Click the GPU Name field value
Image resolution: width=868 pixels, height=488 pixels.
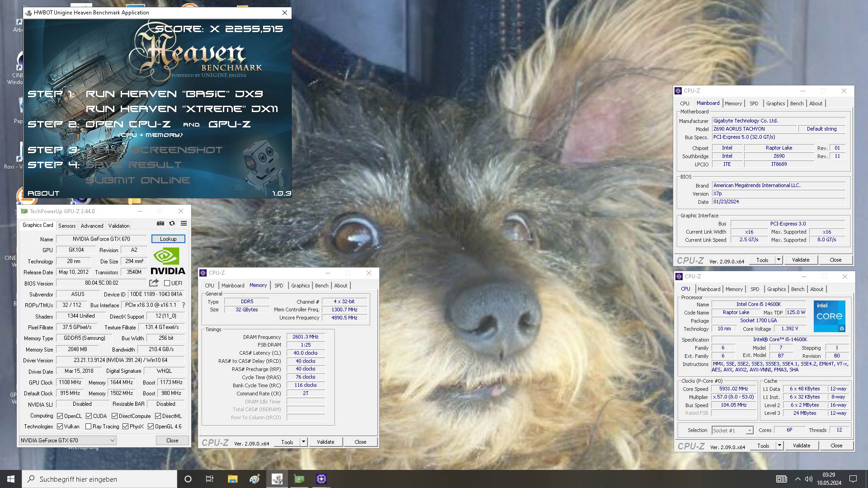click(101, 239)
